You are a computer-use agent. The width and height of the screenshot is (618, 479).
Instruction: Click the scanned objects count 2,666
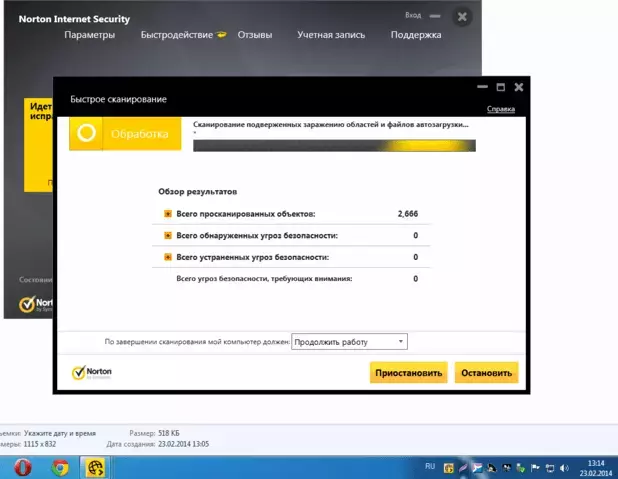(x=408, y=214)
